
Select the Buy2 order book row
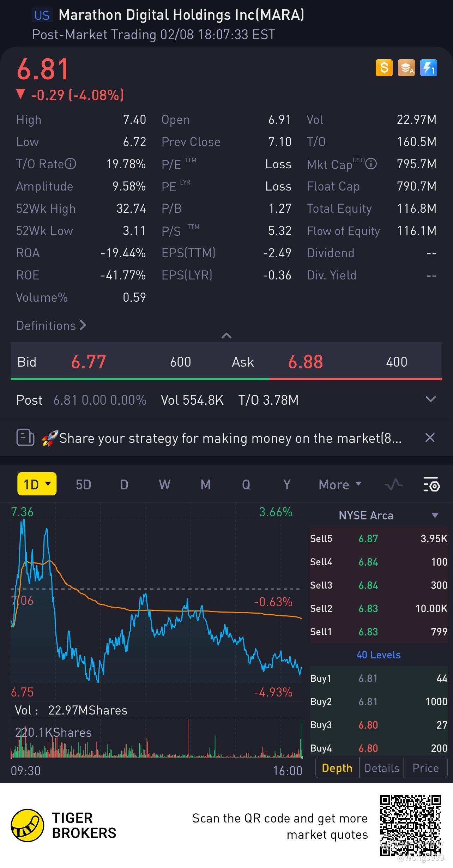[379, 701]
